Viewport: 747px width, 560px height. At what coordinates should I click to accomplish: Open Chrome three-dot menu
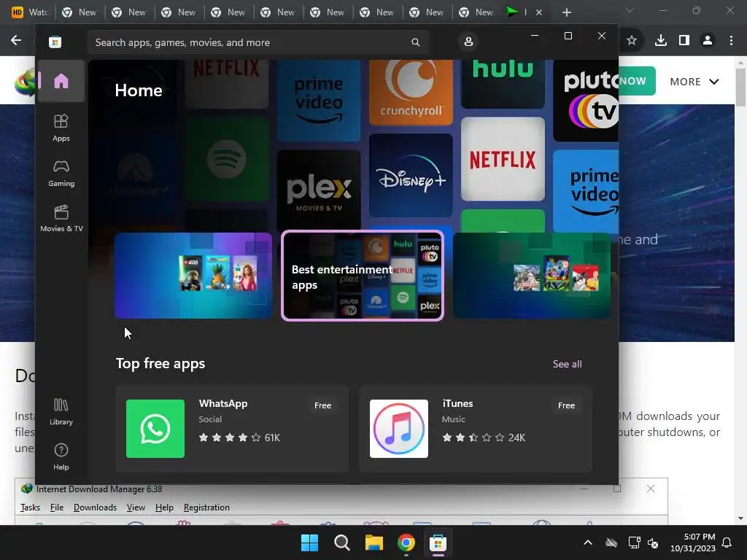(x=731, y=41)
